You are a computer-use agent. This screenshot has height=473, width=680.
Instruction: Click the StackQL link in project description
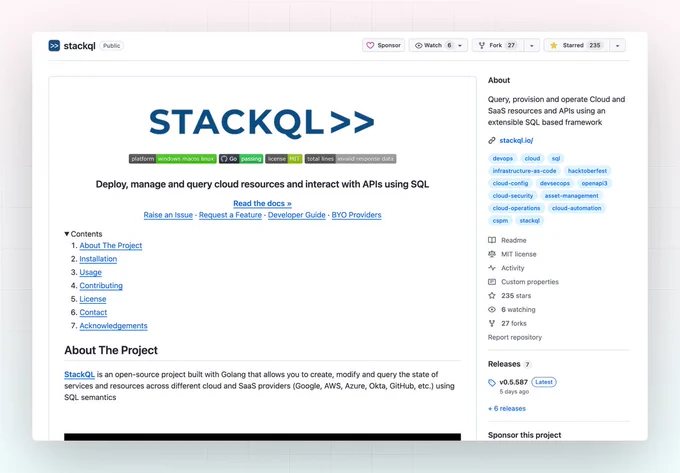coord(79,375)
